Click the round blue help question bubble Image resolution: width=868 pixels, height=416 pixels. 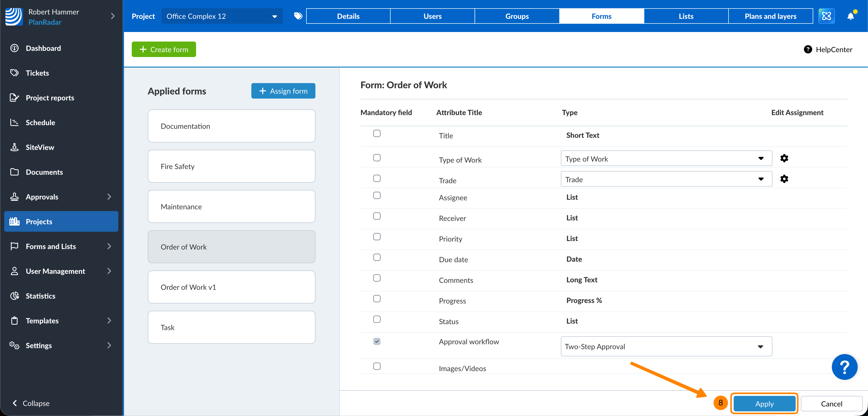click(844, 367)
